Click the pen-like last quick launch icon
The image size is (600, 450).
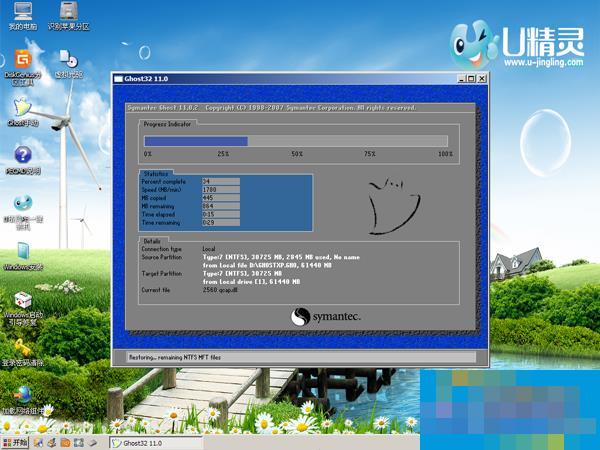click(92, 443)
